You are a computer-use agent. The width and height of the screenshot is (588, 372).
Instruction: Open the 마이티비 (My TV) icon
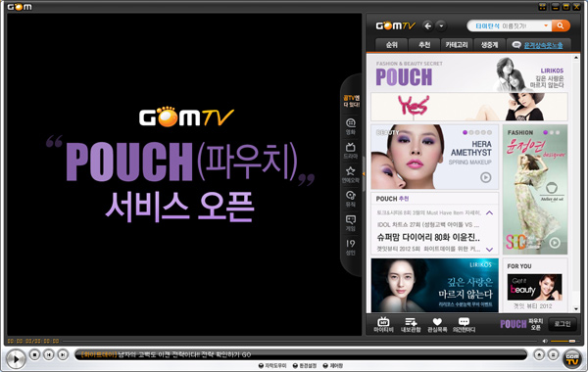(383, 325)
